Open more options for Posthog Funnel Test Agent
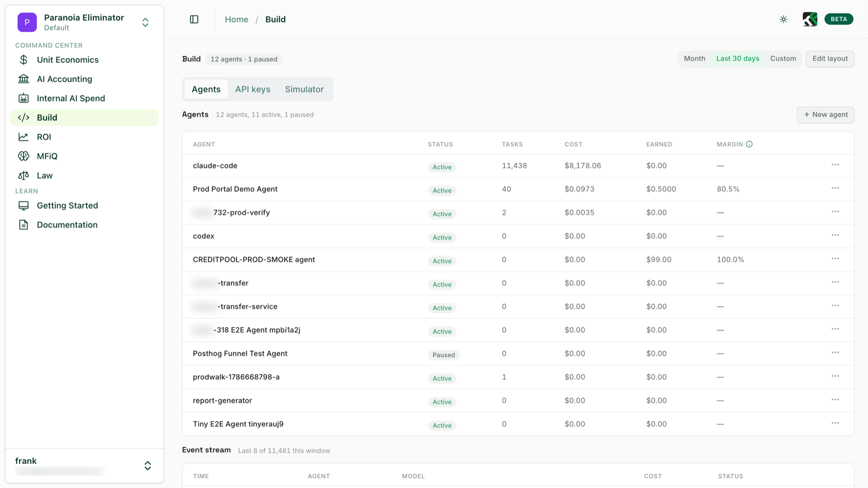The image size is (868, 488). click(835, 353)
